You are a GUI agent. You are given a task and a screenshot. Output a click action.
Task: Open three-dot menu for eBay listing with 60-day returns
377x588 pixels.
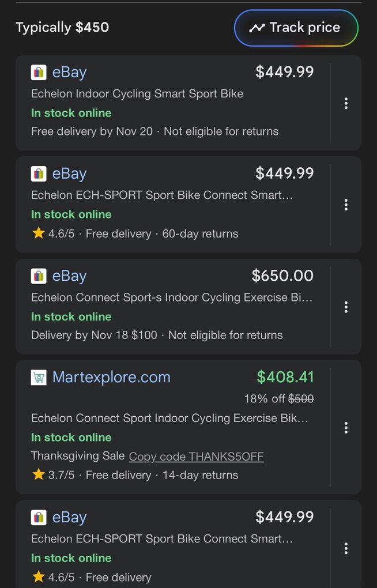click(x=346, y=205)
